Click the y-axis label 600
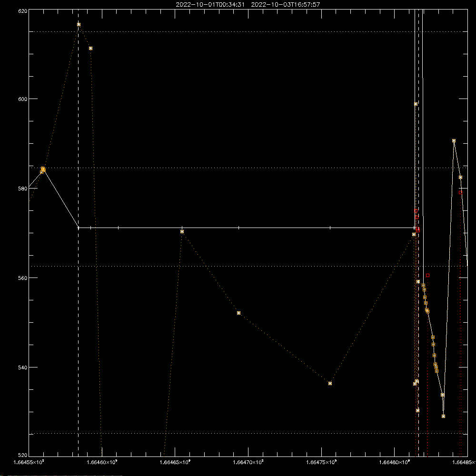The image size is (476, 476). [x=23, y=99]
